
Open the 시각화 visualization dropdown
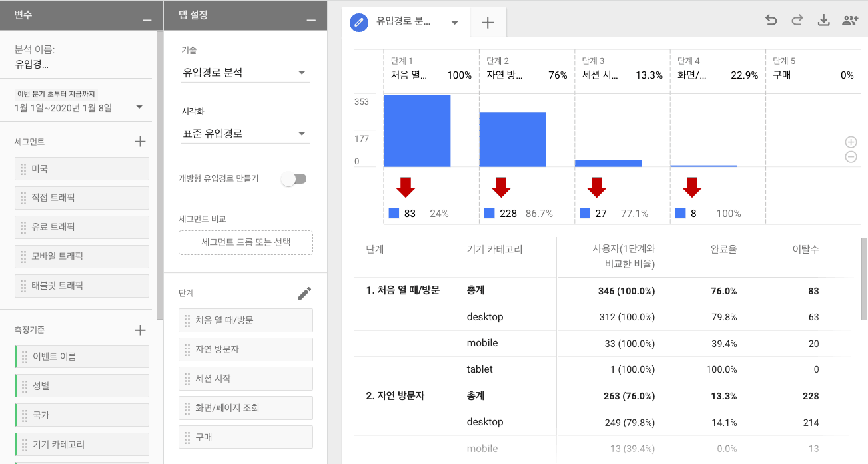pos(246,134)
